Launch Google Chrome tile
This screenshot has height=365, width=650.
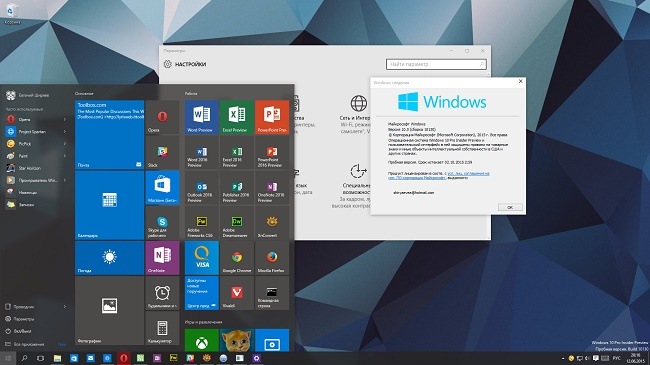click(x=237, y=258)
